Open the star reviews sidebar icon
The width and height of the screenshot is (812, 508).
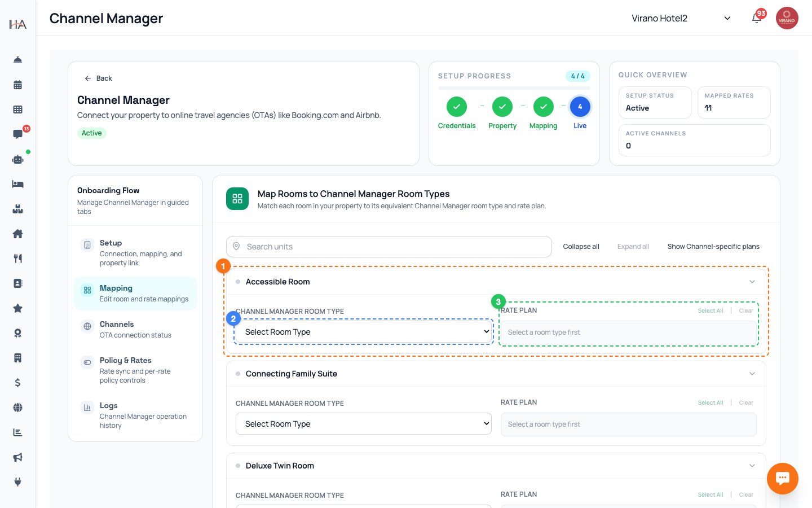point(17,308)
